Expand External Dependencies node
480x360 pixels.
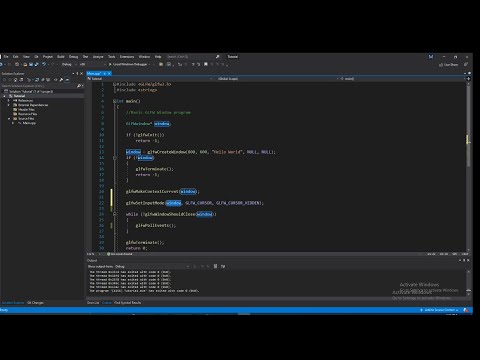(x=9, y=105)
